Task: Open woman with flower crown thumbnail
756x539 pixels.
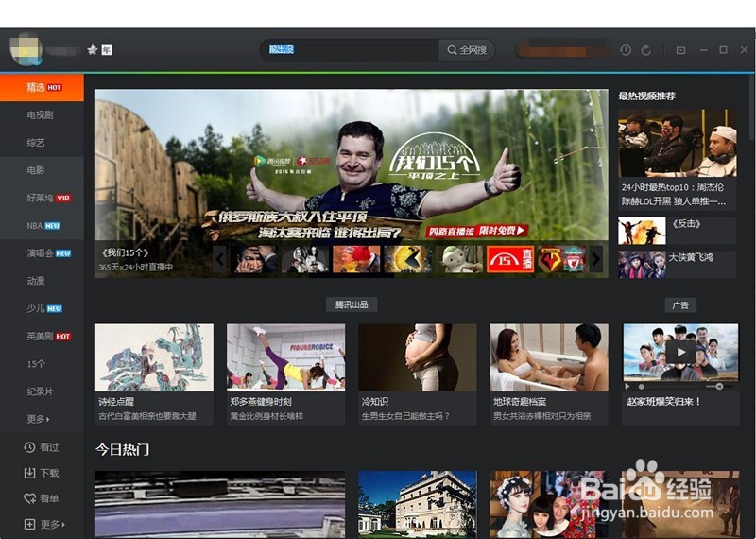Action: point(547,504)
